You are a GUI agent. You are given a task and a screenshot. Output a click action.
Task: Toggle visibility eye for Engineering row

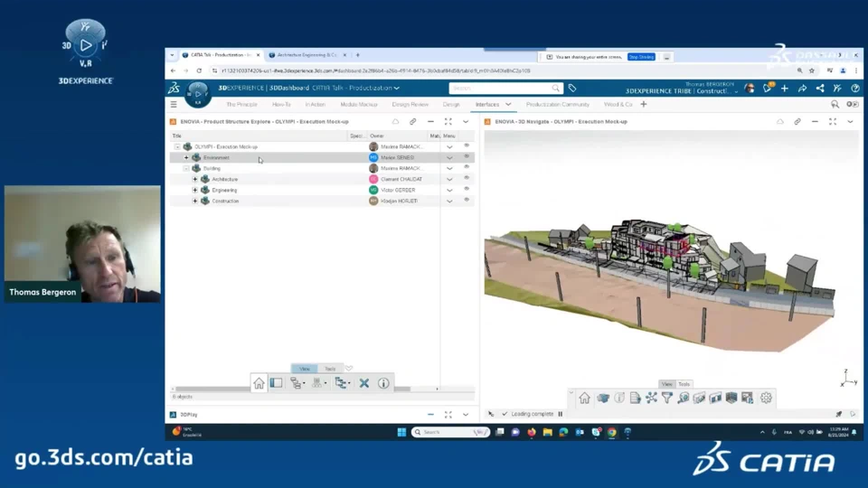click(467, 189)
